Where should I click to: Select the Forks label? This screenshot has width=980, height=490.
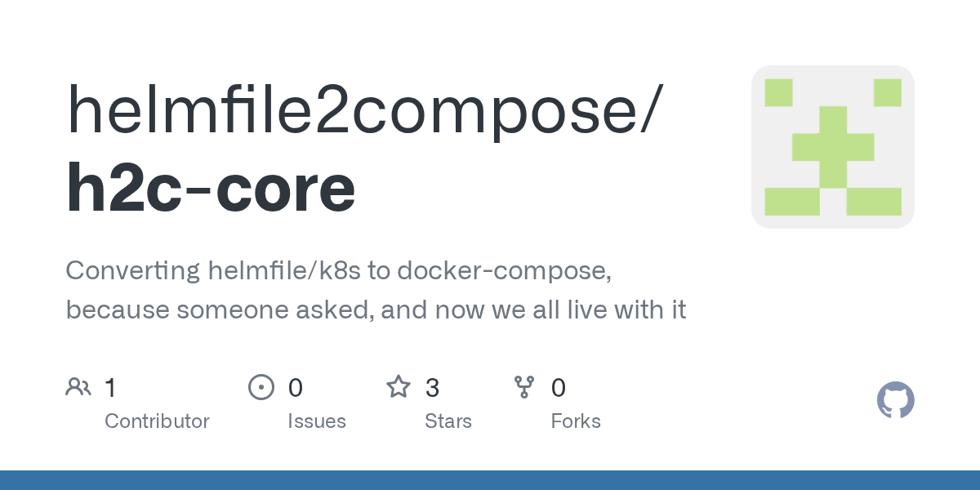[575, 421]
